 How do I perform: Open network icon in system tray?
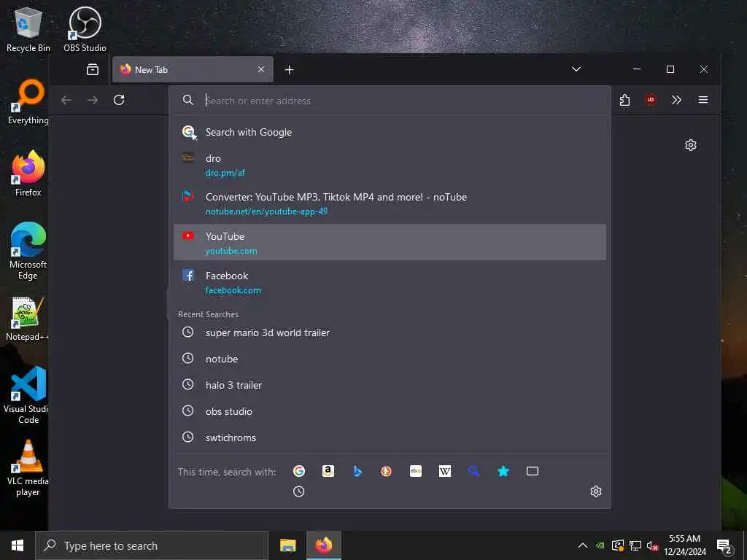tap(635, 545)
